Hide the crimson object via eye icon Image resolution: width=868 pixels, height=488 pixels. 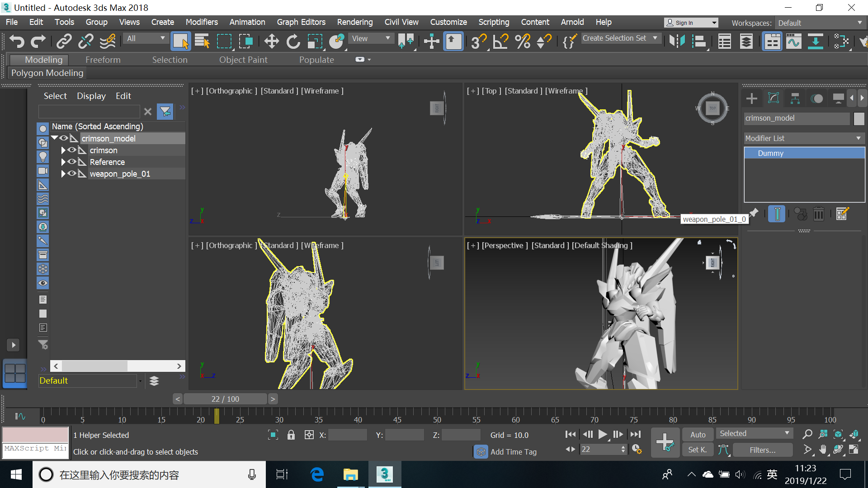point(72,150)
